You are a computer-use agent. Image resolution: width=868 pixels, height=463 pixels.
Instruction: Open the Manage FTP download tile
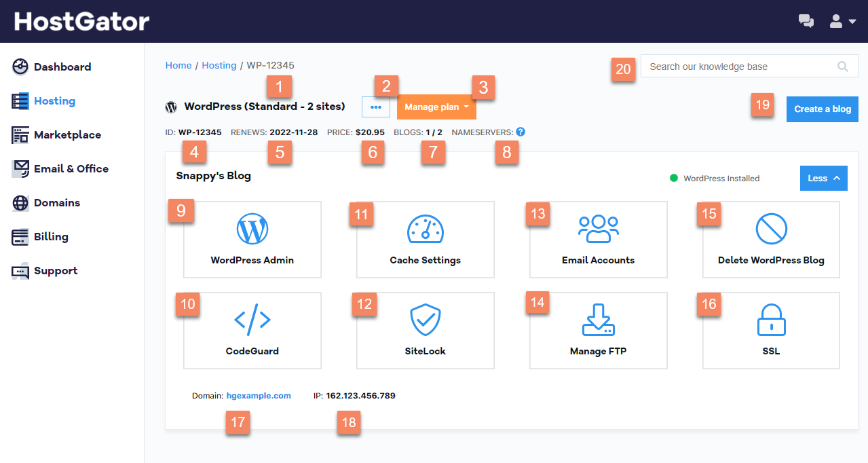point(599,331)
